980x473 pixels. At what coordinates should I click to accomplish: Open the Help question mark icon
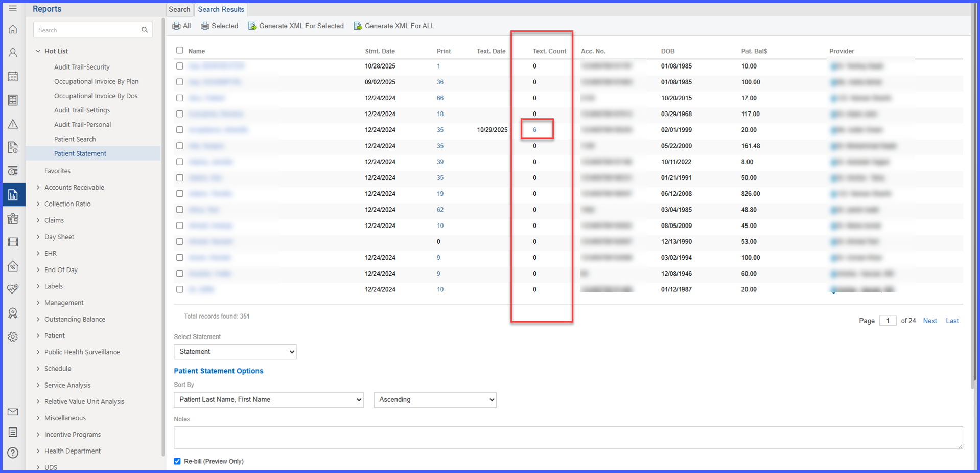tap(13, 453)
